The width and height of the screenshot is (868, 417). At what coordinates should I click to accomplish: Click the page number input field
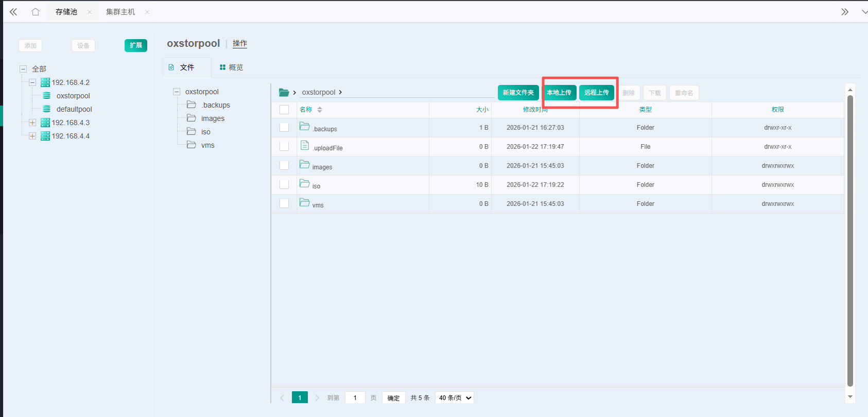[355, 398]
